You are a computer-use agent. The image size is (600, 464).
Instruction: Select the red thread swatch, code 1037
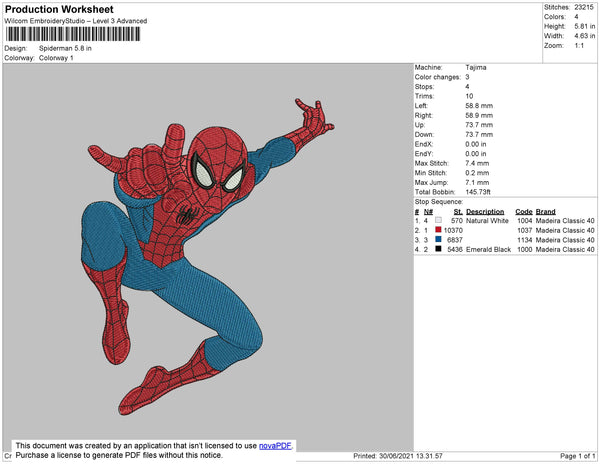[x=438, y=230]
